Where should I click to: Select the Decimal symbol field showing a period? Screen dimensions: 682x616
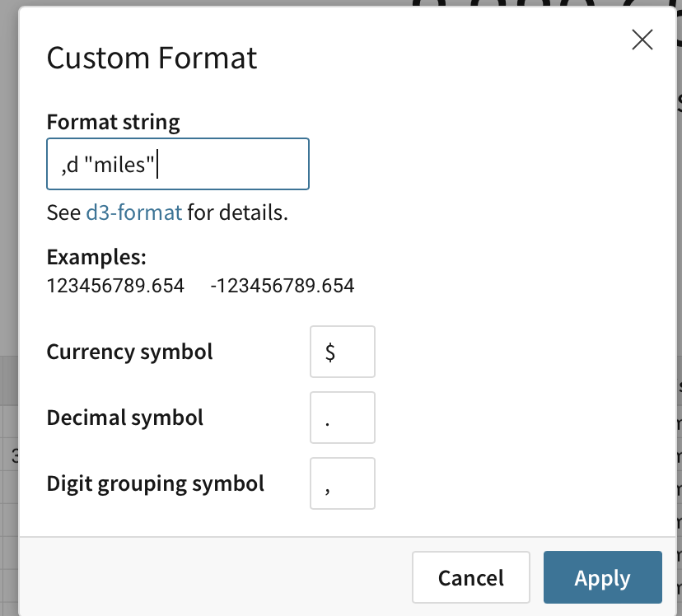coord(342,418)
